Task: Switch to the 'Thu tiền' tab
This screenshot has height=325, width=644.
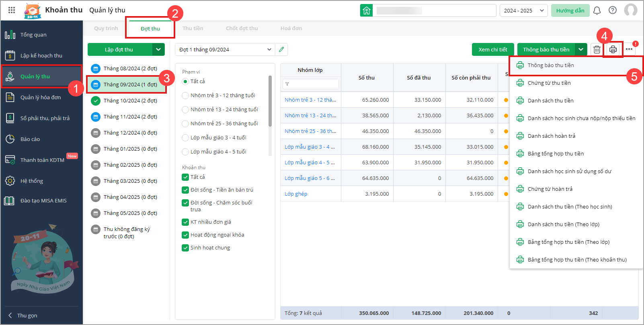Action: 193,29
